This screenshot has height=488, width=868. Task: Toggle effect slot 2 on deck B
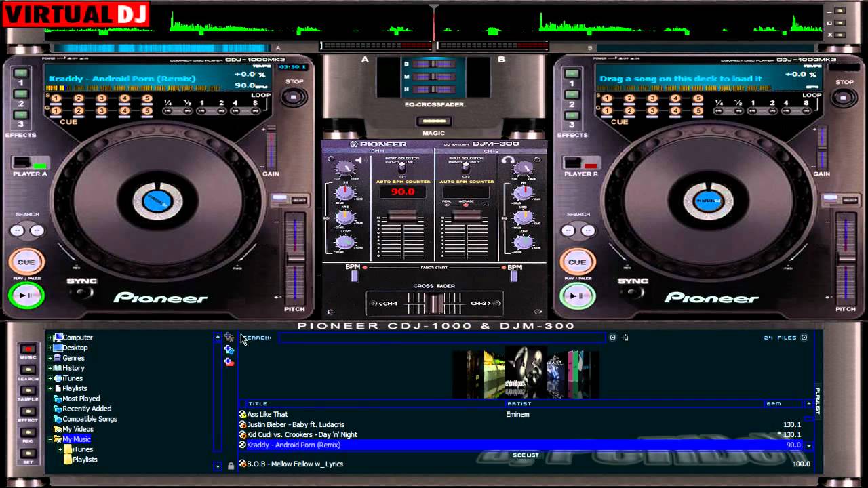pyautogui.click(x=572, y=94)
